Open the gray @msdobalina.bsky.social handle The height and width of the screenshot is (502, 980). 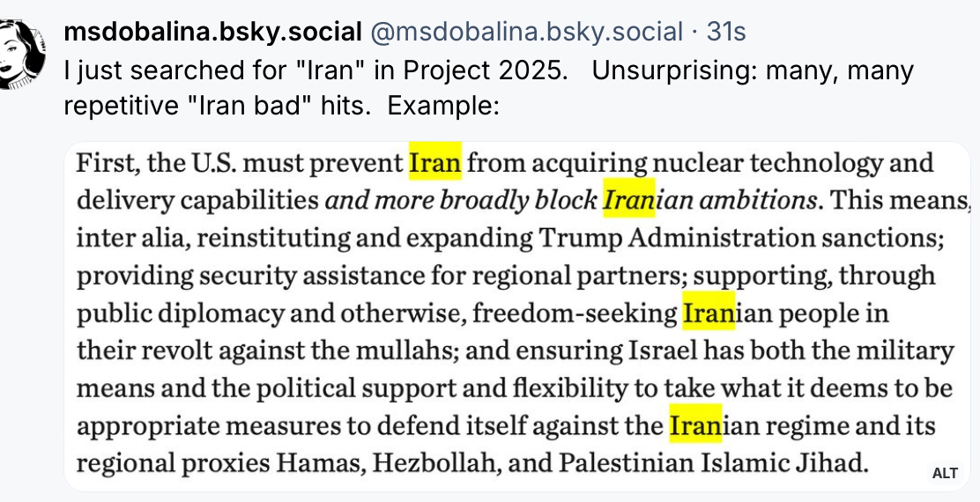(526, 33)
